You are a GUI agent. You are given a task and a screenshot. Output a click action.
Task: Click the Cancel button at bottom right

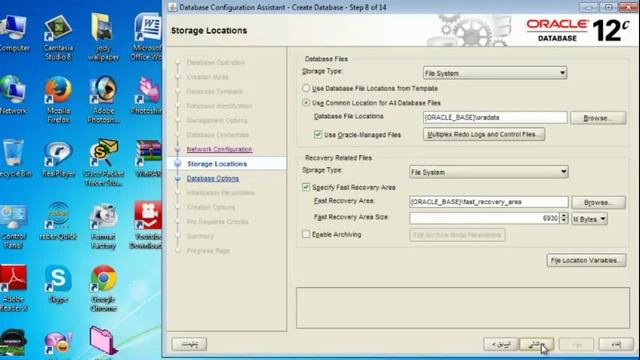[x=616, y=344]
